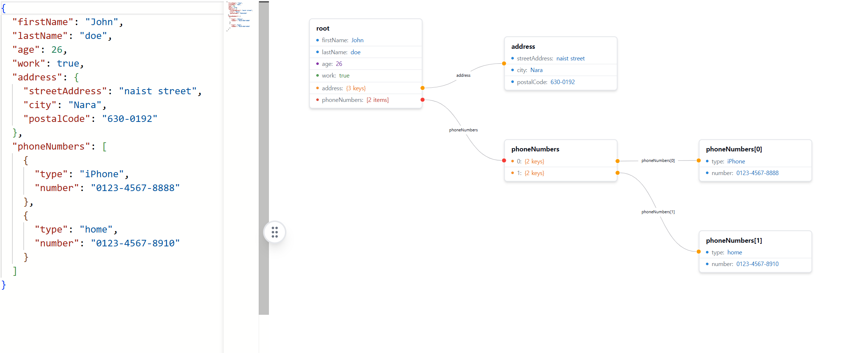The height and width of the screenshot is (353, 868).
Task: Click the phoneNumbers: [2 items] row
Action: point(366,100)
